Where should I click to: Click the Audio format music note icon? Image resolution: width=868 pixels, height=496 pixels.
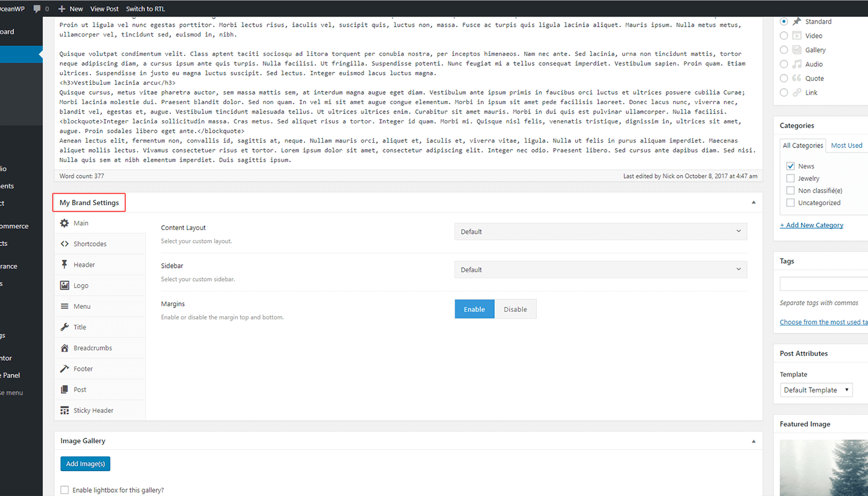[x=797, y=64]
